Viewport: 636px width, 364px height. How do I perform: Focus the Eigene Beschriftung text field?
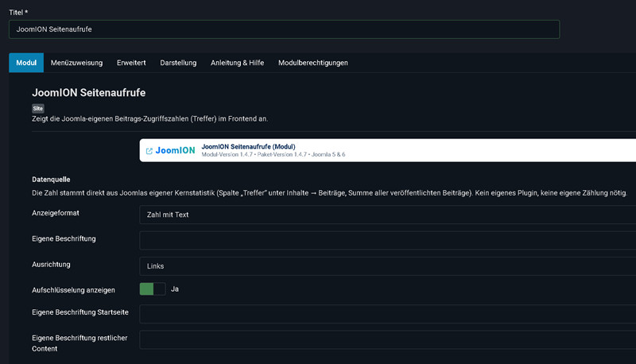[x=387, y=240]
